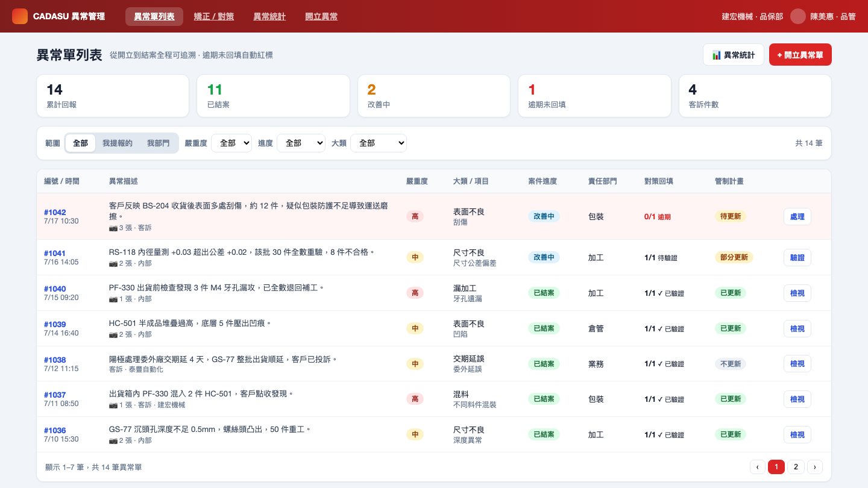Open report link #1038
Screen dimensions: 868x488
coord(55,360)
